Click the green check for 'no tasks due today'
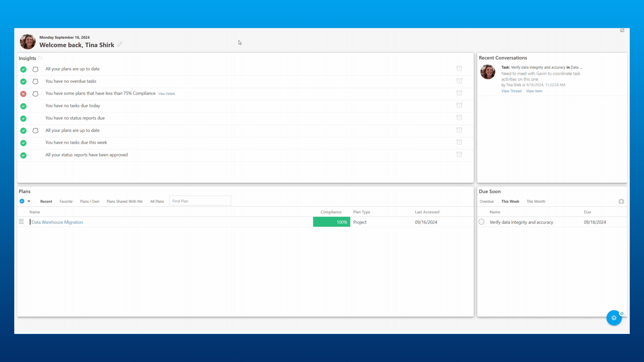Screen dimensions: 644x362 pyautogui.click(x=23, y=106)
